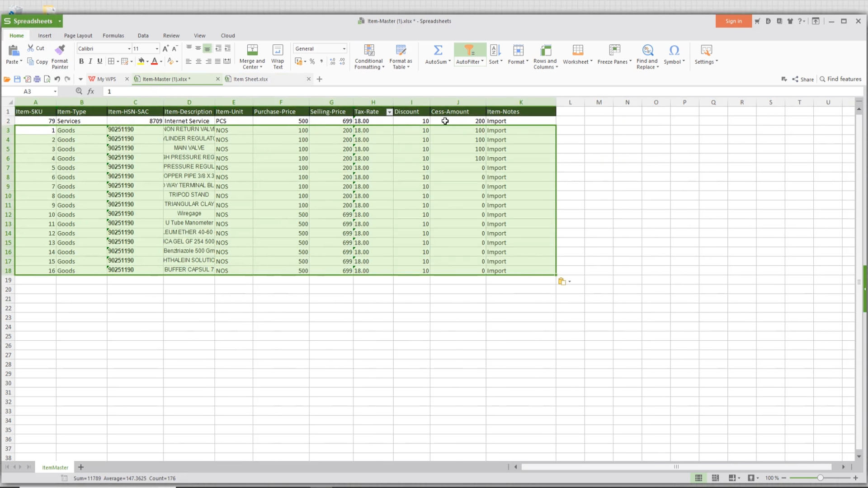Click the Share button
Image resolution: width=868 pixels, height=488 pixels.
(803, 79)
